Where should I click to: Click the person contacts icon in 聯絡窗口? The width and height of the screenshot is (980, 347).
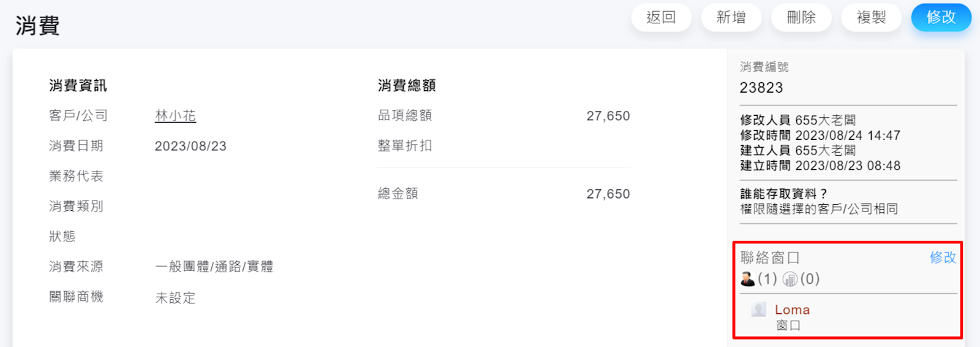(x=748, y=279)
